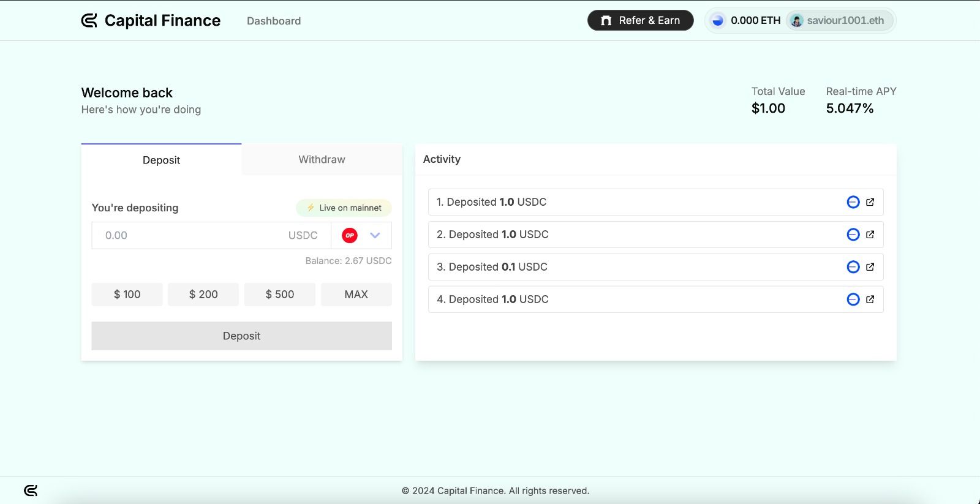
Task: Click the gift icon in Refer & Earn
Action: (606, 20)
